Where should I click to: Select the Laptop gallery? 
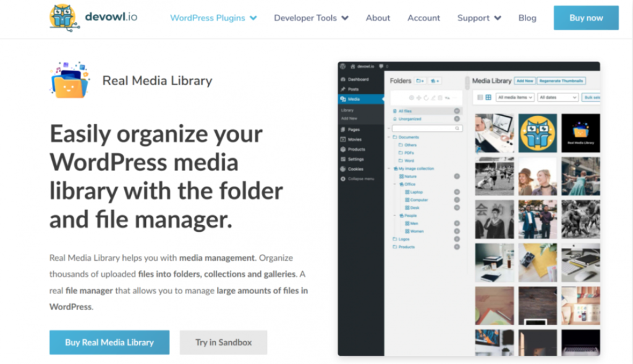coord(414,192)
